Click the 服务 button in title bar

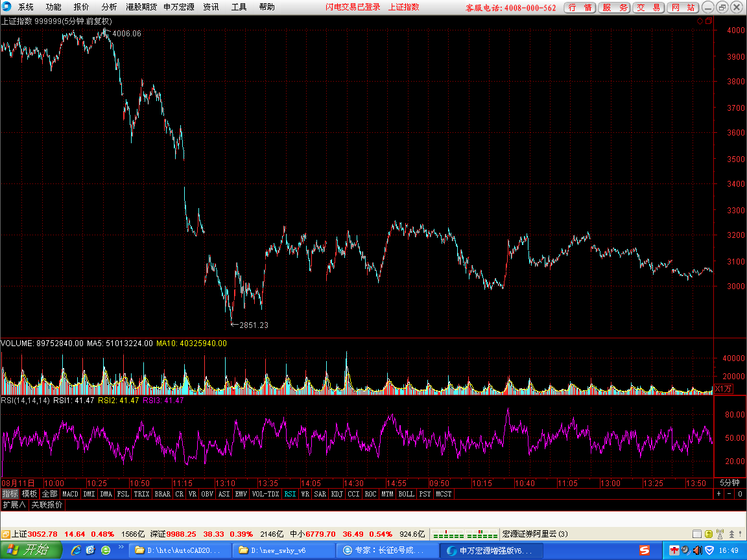614,8
